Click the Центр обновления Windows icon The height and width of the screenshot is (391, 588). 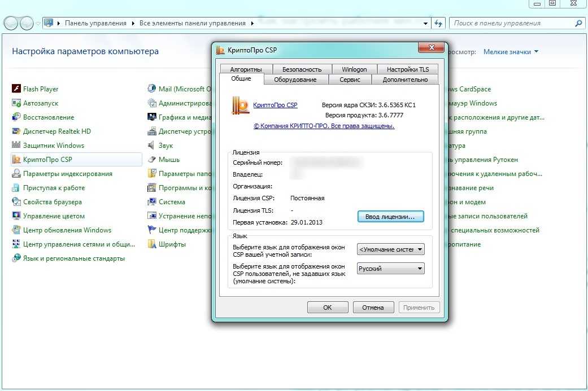click(x=16, y=230)
